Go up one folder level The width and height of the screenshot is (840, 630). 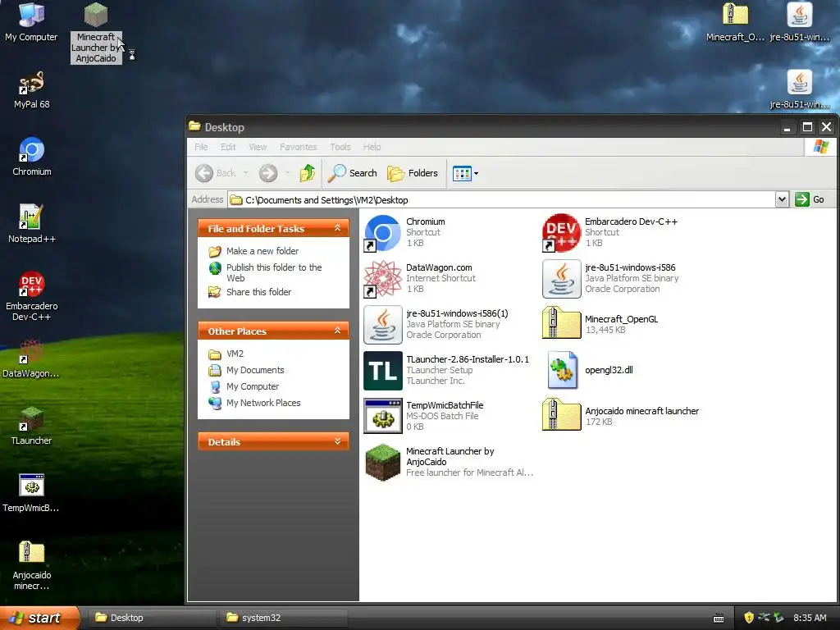pyautogui.click(x=308, y=173)
